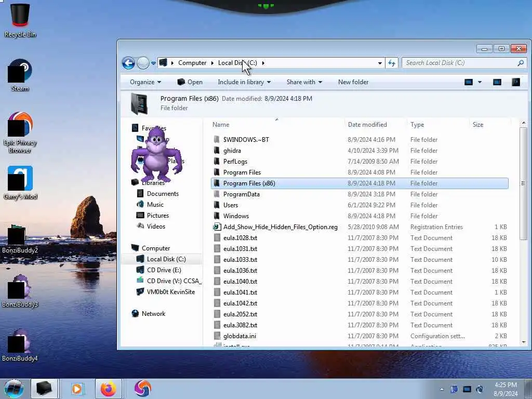This screenshot has width=532, height=399.
Task: Click the Open toolbar button
Action: point(190,82)
